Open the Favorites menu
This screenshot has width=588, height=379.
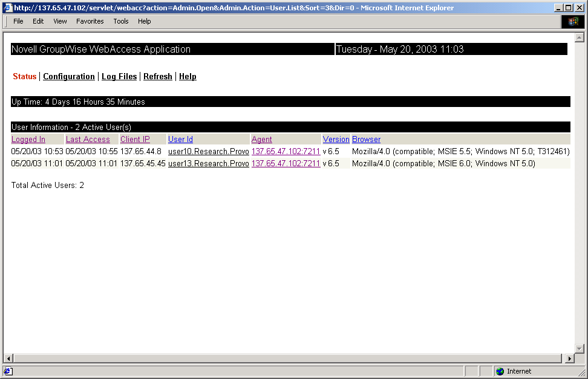(90, 21)
